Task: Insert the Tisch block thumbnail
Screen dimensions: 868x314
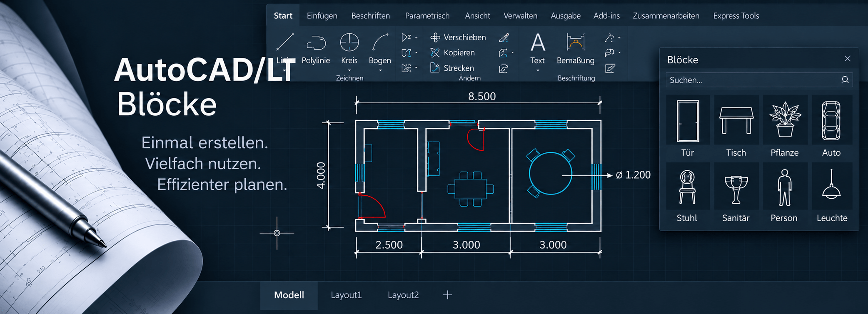Action: [x=736, y=120]
